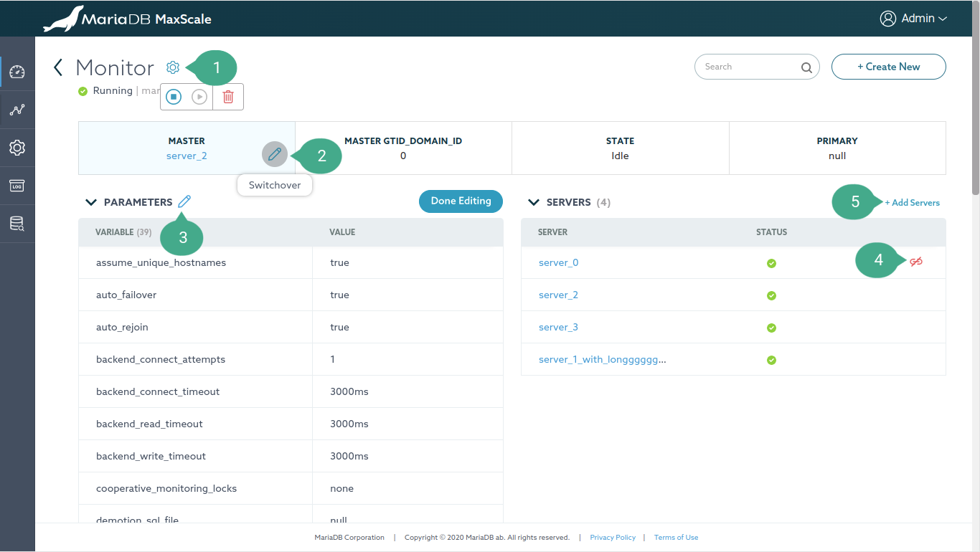This screenshot has height=552, width=980.
Task: Click the magnifier icon in search box
Action: [x=806, y=67]
